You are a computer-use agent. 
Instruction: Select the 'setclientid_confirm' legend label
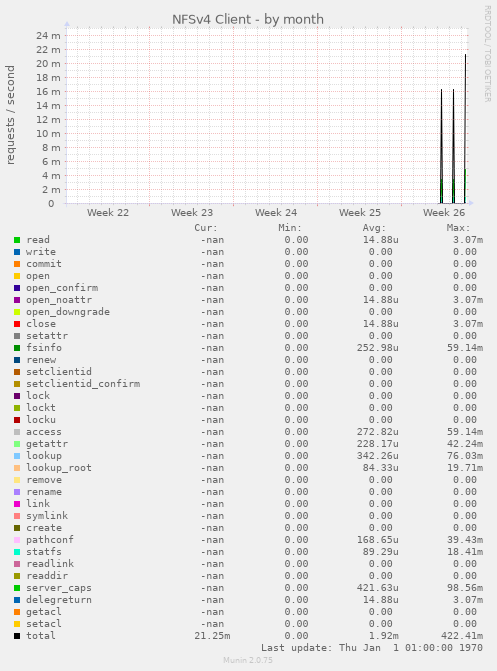pos(83,383)
